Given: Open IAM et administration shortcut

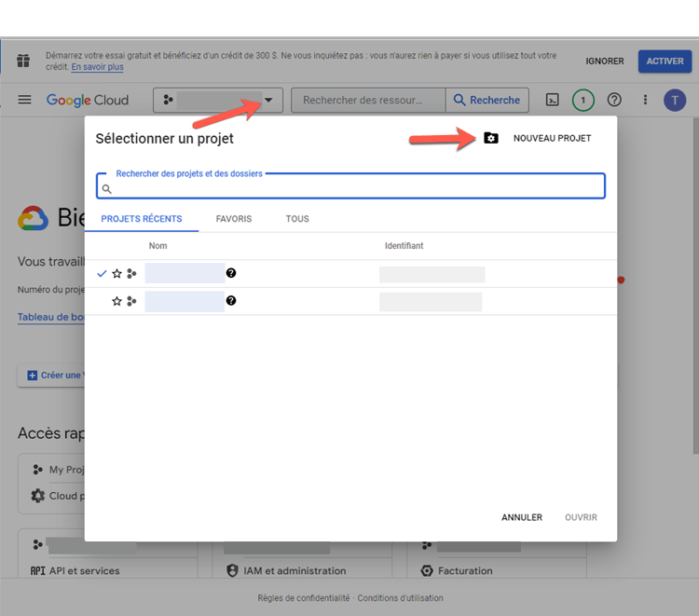Looking at the screenshot, I should pyautogui.click(x=295, y=570).
